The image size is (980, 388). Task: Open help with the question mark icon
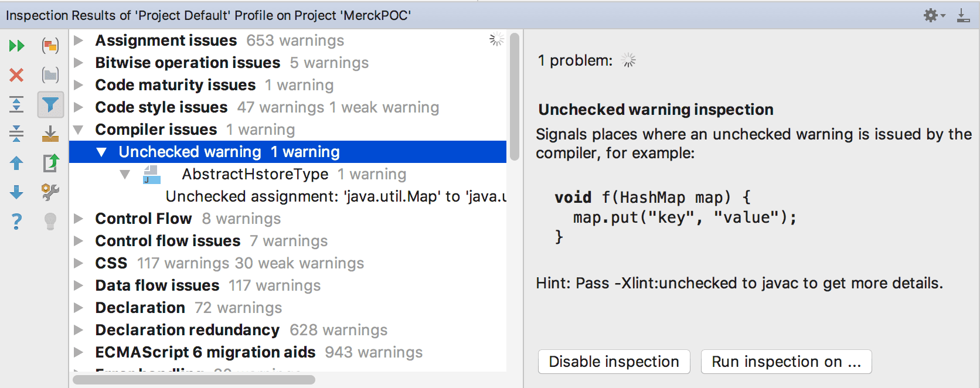click(16, 222)
